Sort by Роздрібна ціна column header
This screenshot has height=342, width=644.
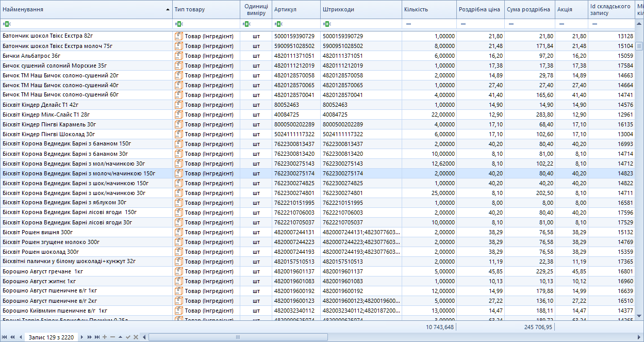point(479,9)
